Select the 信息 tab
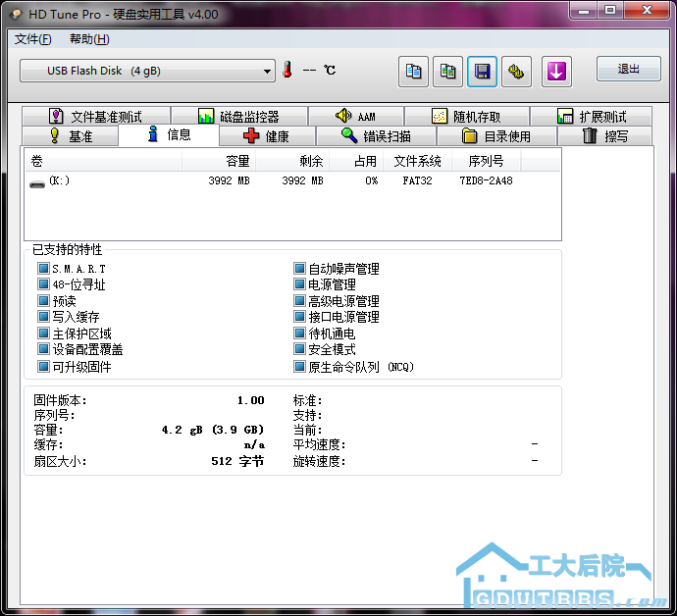The width and height of the screenshot is (677, 616). click(x=169, y=134)
